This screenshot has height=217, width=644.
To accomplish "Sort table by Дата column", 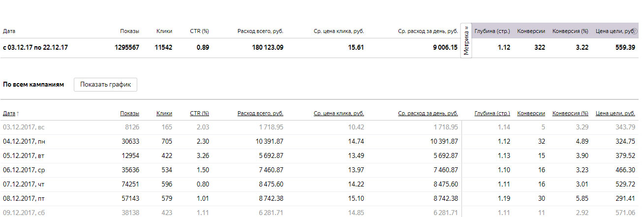I will pos(9,113).
